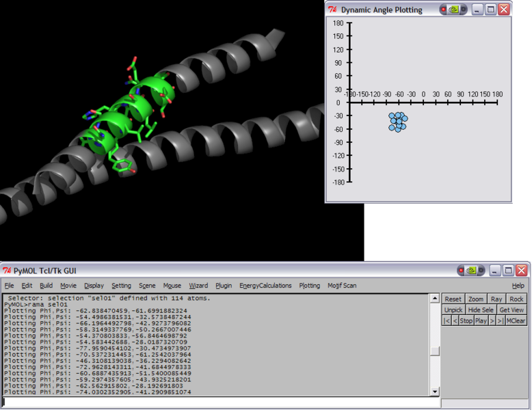
Task: Open the Motif Scan menu
Action: tap(342, 286)
